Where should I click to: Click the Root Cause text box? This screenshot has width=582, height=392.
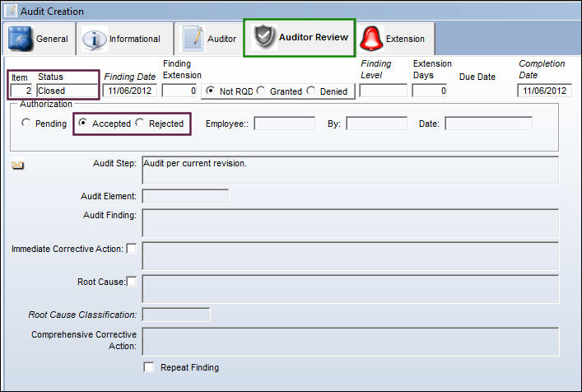(x=351, y=289)
